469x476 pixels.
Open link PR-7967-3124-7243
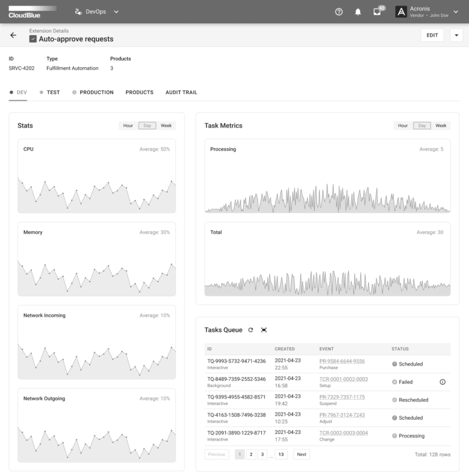tap(342, 415)
